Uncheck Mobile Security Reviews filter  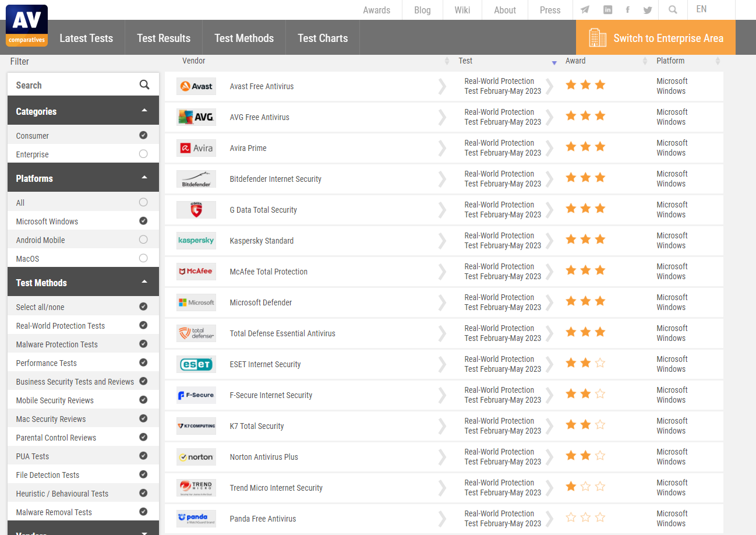click(x=143, y=400)
